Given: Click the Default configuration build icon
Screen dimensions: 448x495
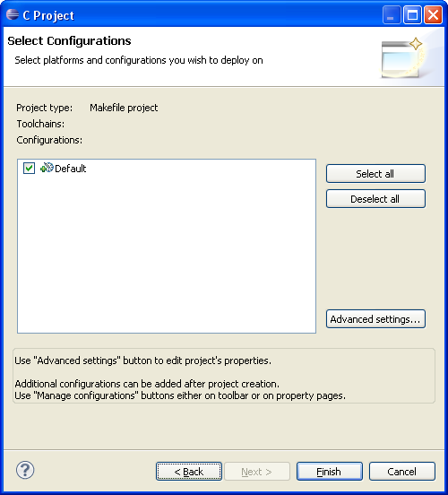Looking at the screenshot, I should [47, 168].
